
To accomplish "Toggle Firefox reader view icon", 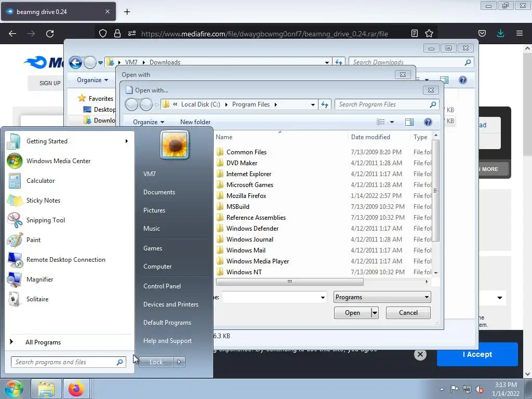I will click(414, 33).
